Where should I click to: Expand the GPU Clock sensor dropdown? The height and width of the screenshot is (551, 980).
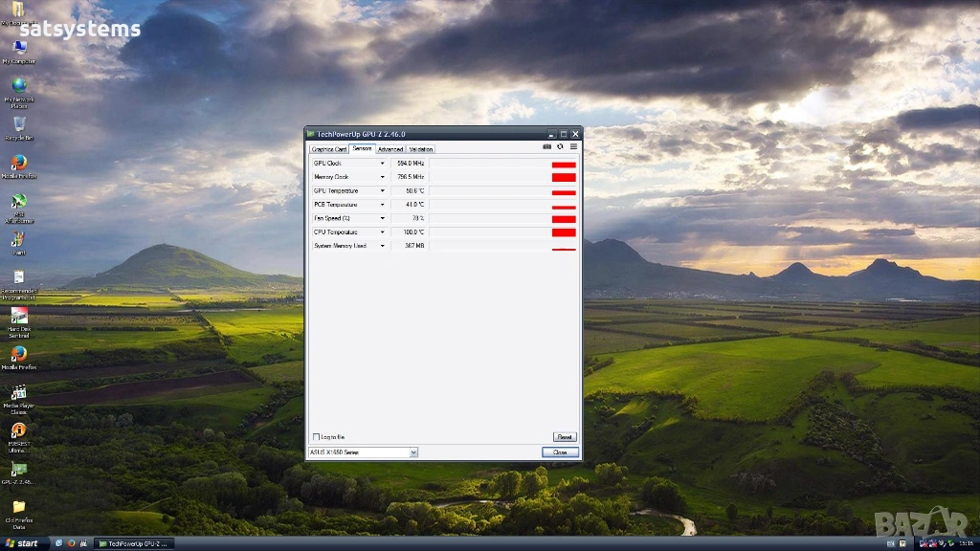pyautogui.click(x=383, y=164)
